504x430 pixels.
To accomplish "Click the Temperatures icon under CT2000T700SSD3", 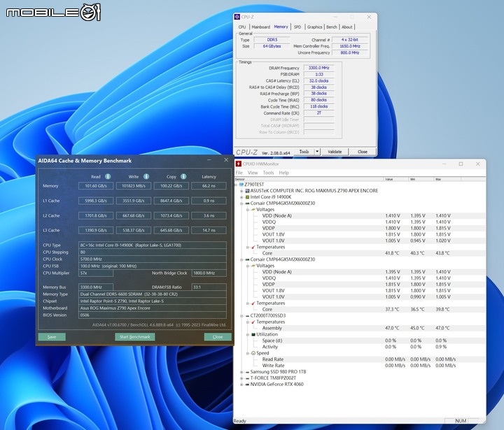I will pyautogui.click(x=253, y=322).
